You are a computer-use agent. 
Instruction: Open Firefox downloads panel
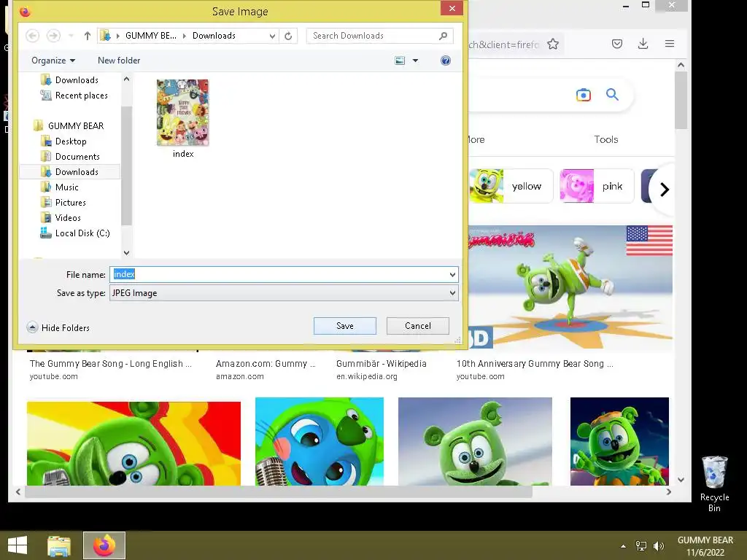(x=643, y=44)
